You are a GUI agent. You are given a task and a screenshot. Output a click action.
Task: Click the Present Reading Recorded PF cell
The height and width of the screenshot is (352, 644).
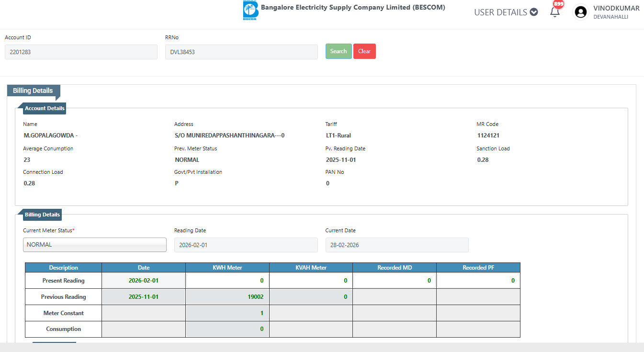[478, 281]
